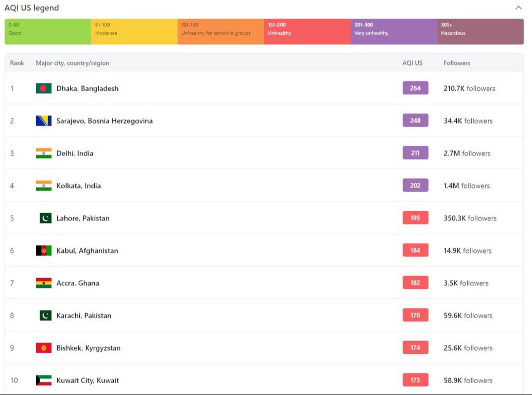Click the Afghanistan flag icon
The height and width of the screenshot is (395, 532).
44,251
